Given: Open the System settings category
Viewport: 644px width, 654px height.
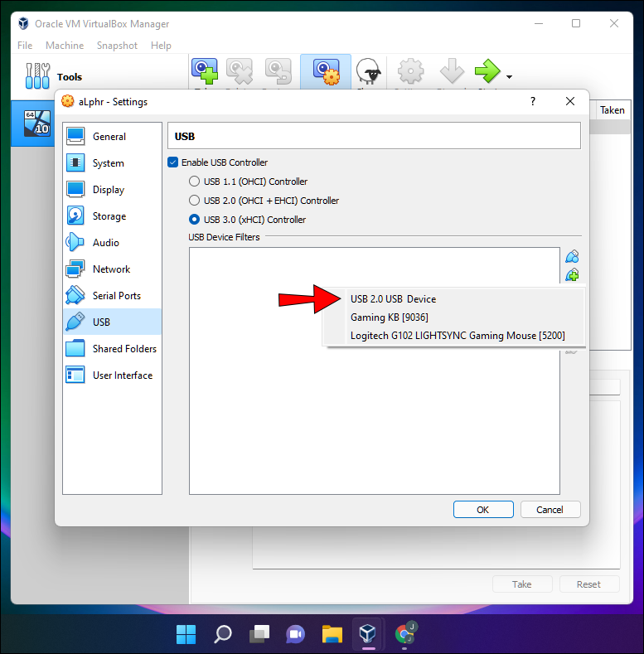Looking at the screenshot, I should [112, 163].
